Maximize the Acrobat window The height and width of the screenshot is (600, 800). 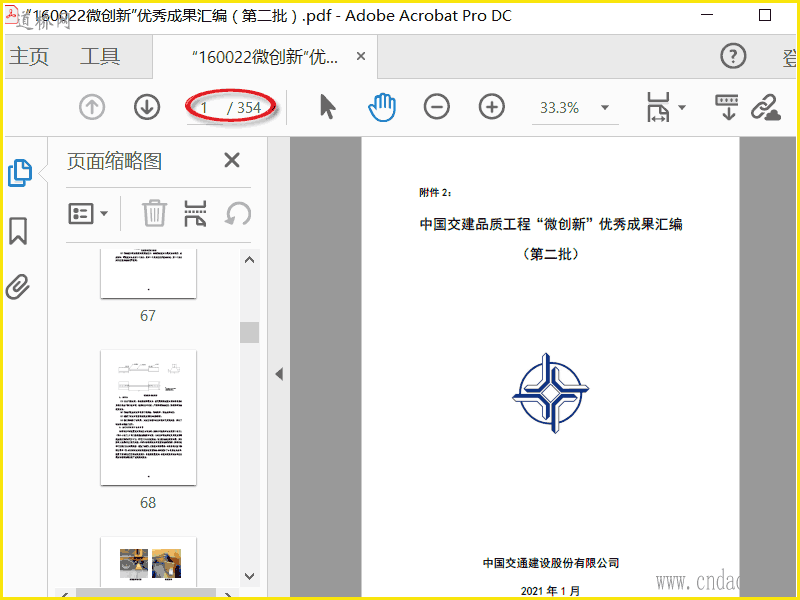click(x=765, y=15)
